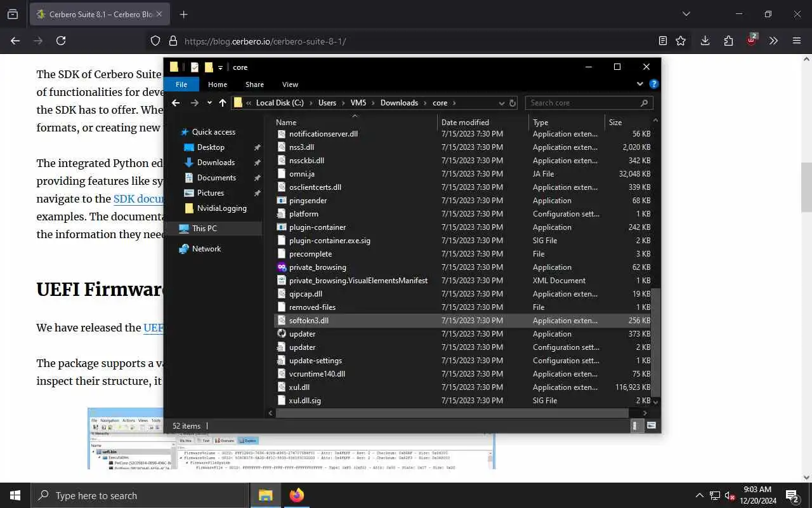Go back in File Explorer
812x508 pixels.
tap(176, 103)
